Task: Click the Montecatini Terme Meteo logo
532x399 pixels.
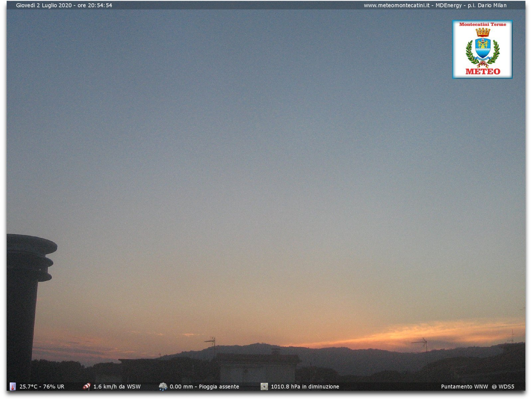Action: click(x=482, y=50)
